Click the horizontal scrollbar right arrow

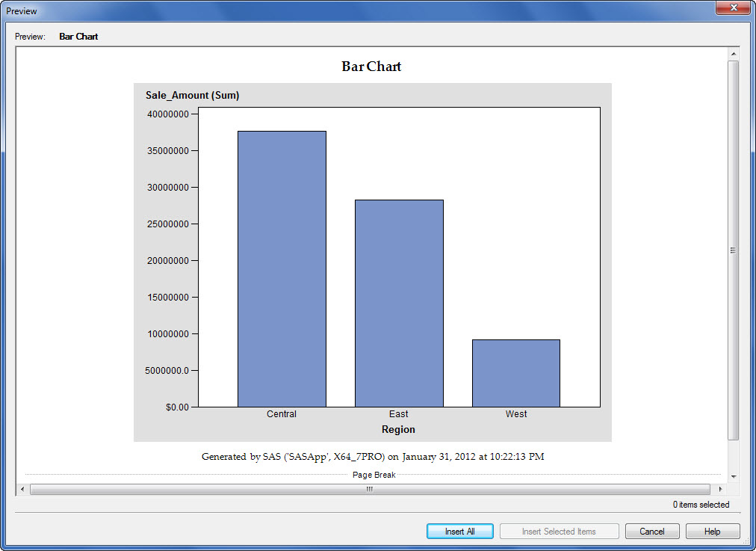click(x=720, y=489)
